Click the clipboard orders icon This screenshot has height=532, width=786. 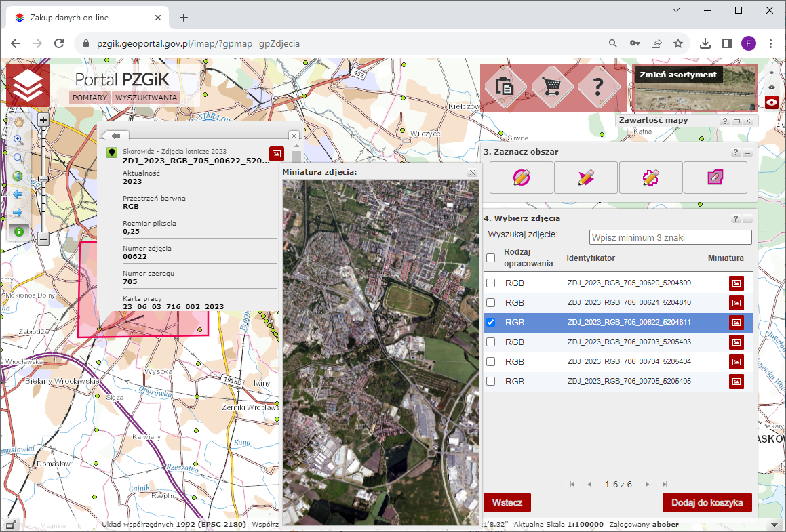pos(504,87)
